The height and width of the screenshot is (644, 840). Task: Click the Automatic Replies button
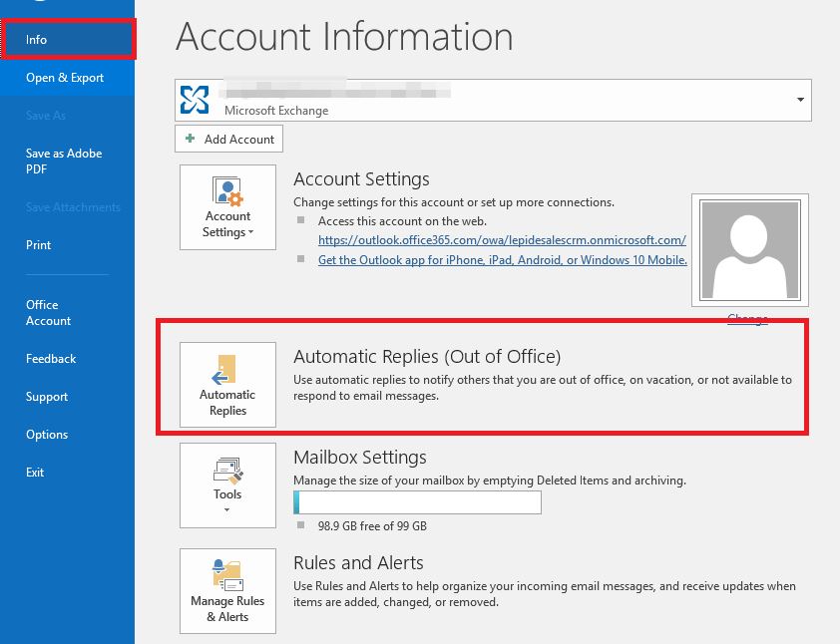[227, 385]
